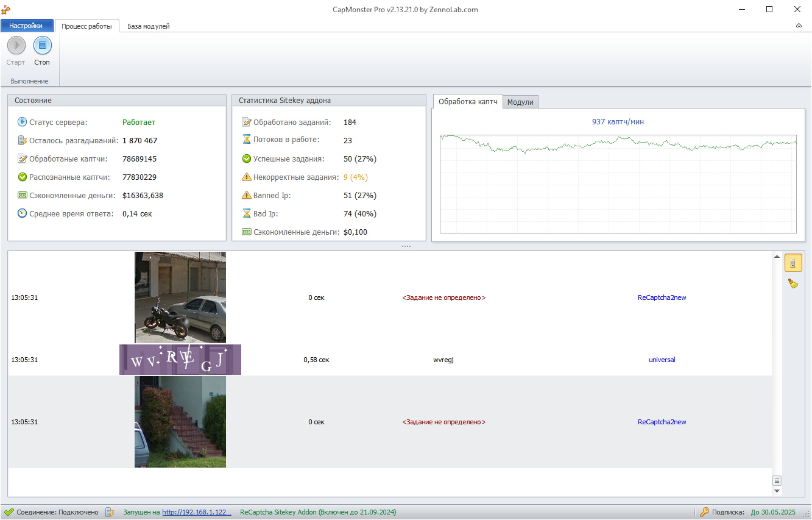812x520 pixels.
Task: Click the motorcycle captcha thumbnail
Action: (180, 297)
